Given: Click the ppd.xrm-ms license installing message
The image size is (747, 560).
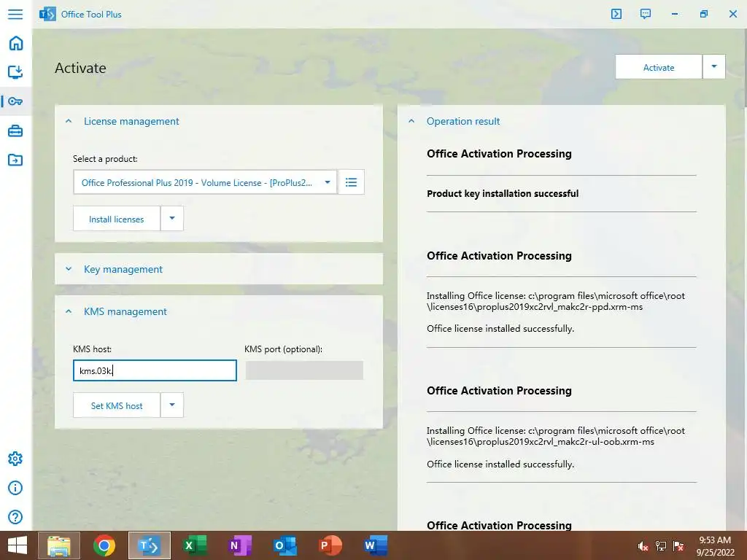Looking at the screenshot, I should (555, 301).
